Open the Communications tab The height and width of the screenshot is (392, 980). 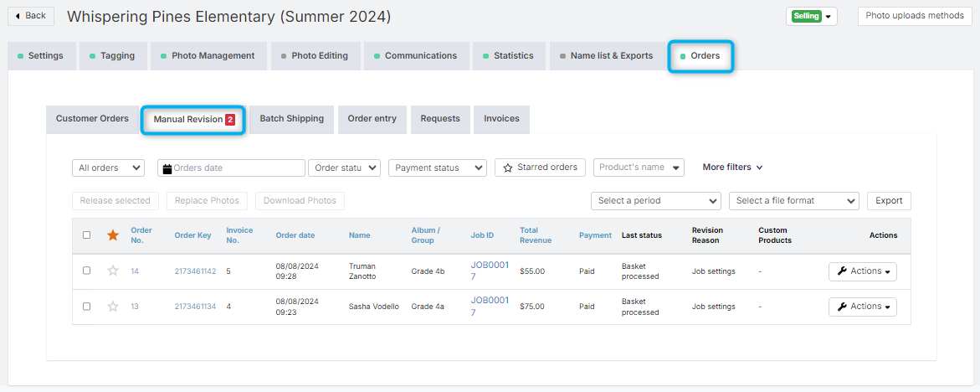point(416,55)
